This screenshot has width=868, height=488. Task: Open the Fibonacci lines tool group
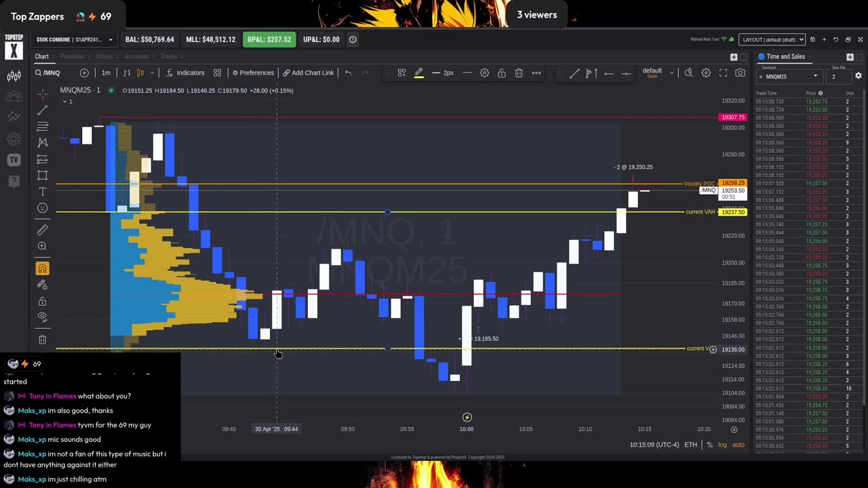(x=42, y=126)
